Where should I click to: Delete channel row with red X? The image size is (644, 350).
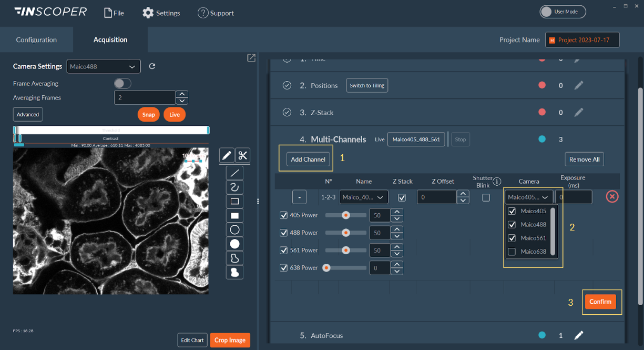tap(612, 197)
